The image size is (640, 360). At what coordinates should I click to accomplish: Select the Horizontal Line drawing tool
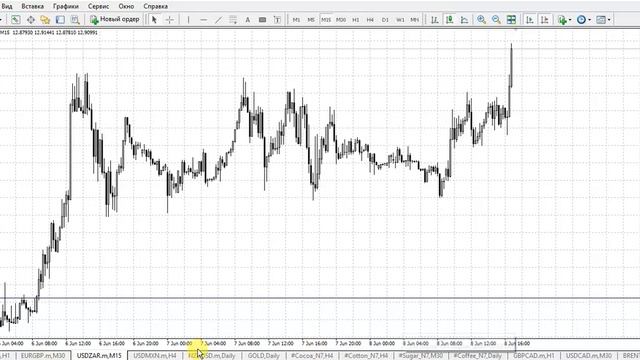click(x=203, y=20)
